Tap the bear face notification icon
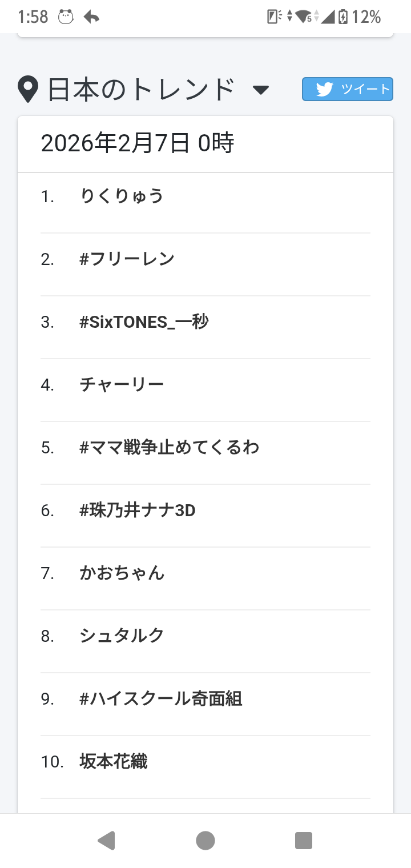411x868 pixels. 66,17
